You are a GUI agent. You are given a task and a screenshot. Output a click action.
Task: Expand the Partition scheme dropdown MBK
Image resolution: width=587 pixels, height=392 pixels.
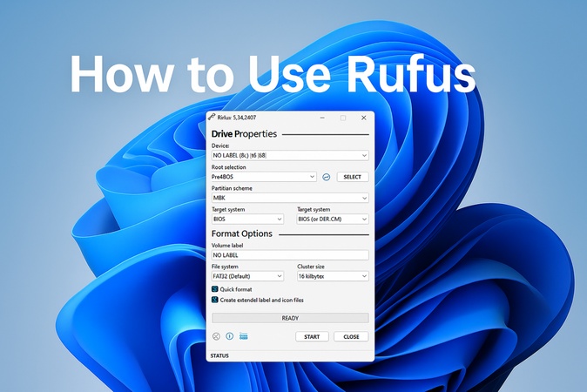click(x=290, y=198)
